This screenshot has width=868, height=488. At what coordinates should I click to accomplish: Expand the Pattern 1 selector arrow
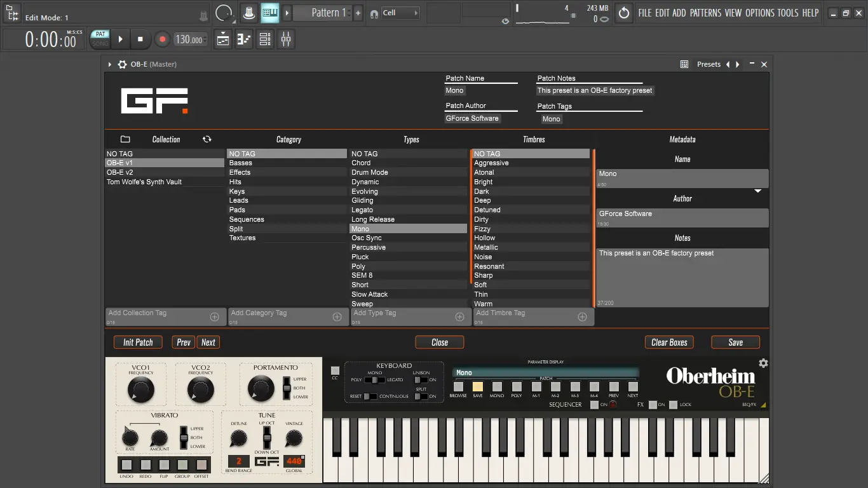click(287, 13)
